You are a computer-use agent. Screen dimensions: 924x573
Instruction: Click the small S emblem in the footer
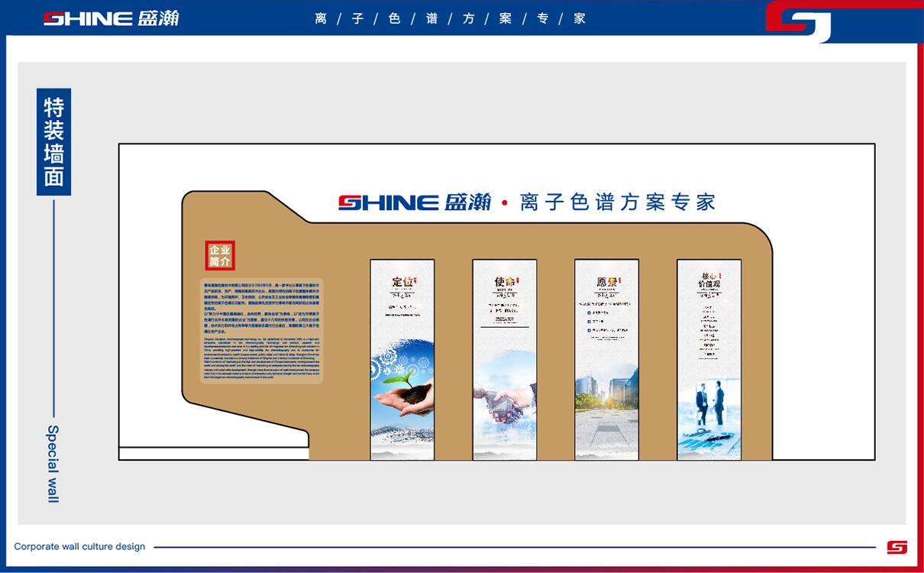click(897, 547)
